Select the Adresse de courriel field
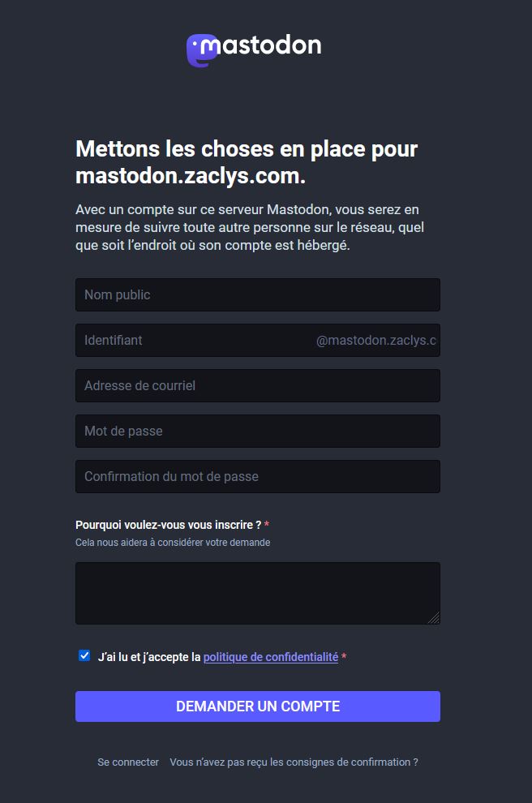The width and height of the screenshot is (532, 803). [257, 386]
